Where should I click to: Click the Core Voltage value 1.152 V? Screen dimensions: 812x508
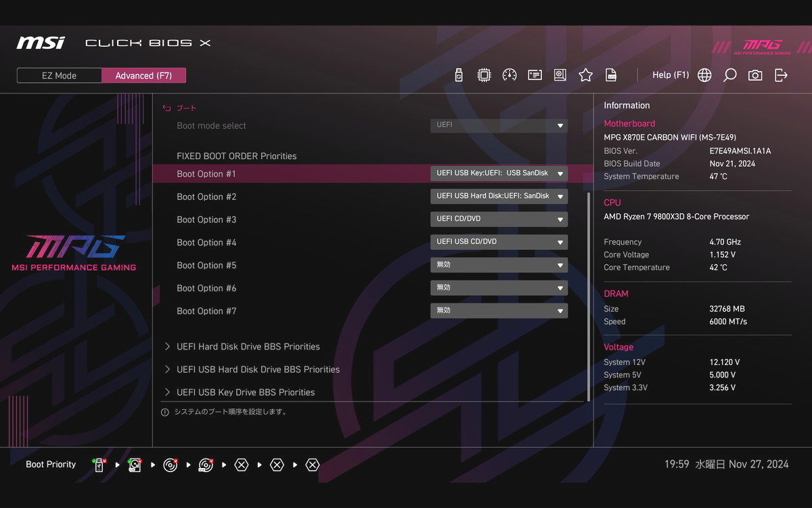pyautogui.click(x=723, y=255)
